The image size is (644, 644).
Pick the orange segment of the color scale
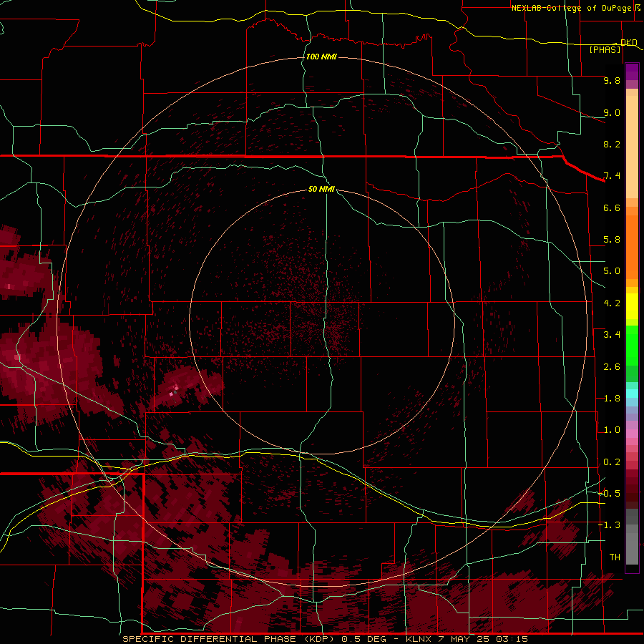pyautogui.click(x=632, y=246)
